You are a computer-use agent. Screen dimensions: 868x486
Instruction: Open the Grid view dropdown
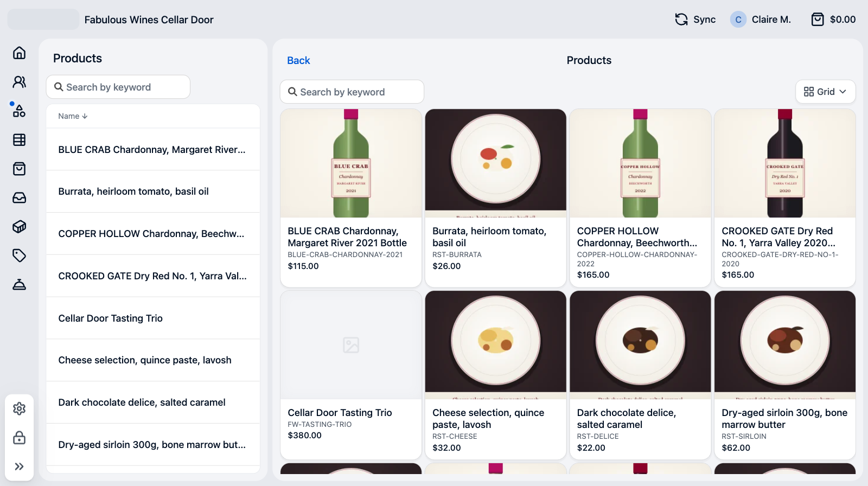(x=825, y=92)
